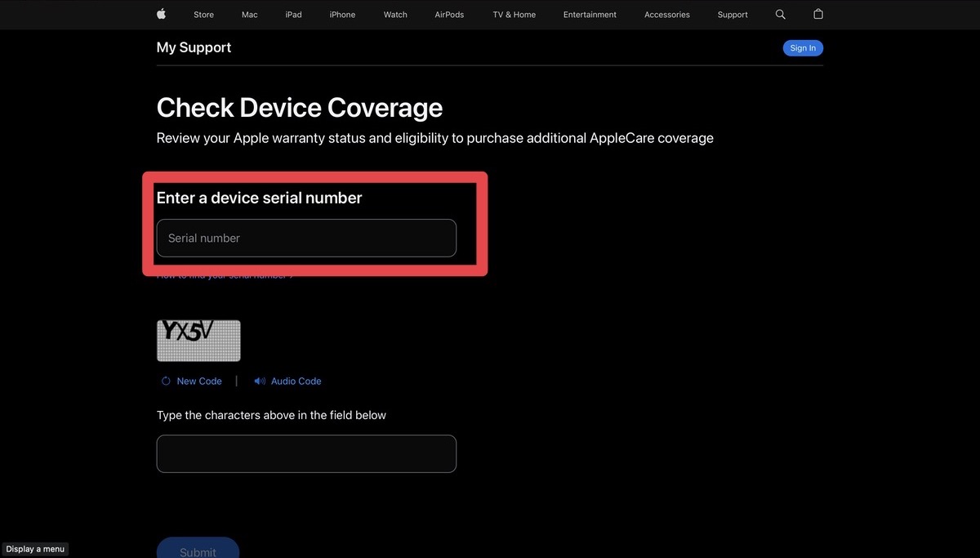
Task: Click the Sign In button
Action: [803, 48]
